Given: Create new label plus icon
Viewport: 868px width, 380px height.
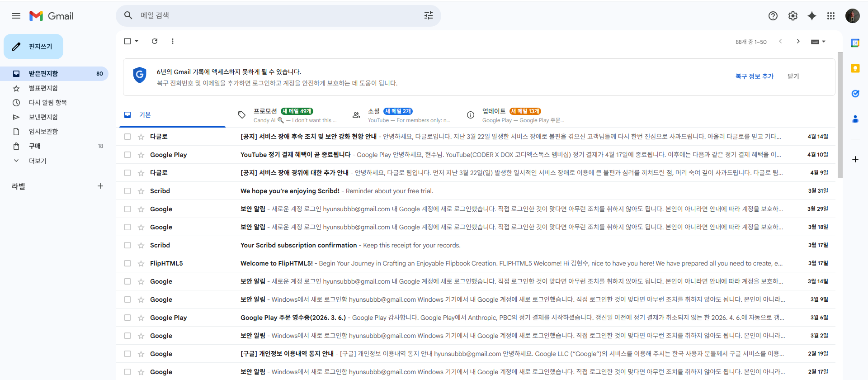Looking at the screenshot, I should (x=100, y=186).
